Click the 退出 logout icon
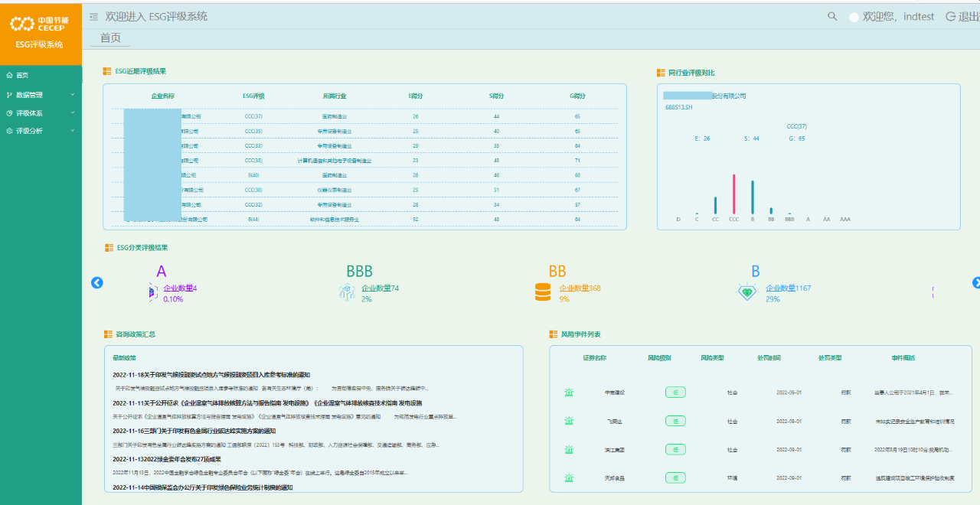 pyautogui.click(x=951, y=16)
